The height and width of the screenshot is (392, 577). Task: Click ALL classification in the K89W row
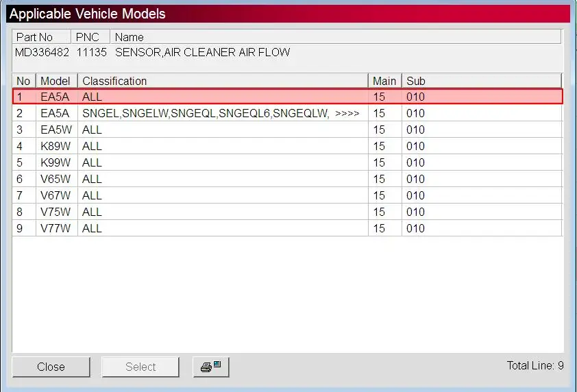(92, 146)
